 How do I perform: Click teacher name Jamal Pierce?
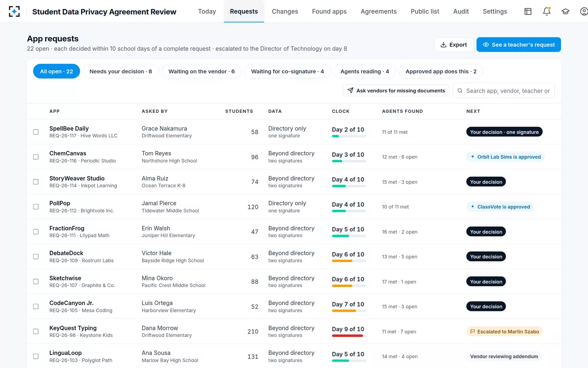(x=159, y=203)
